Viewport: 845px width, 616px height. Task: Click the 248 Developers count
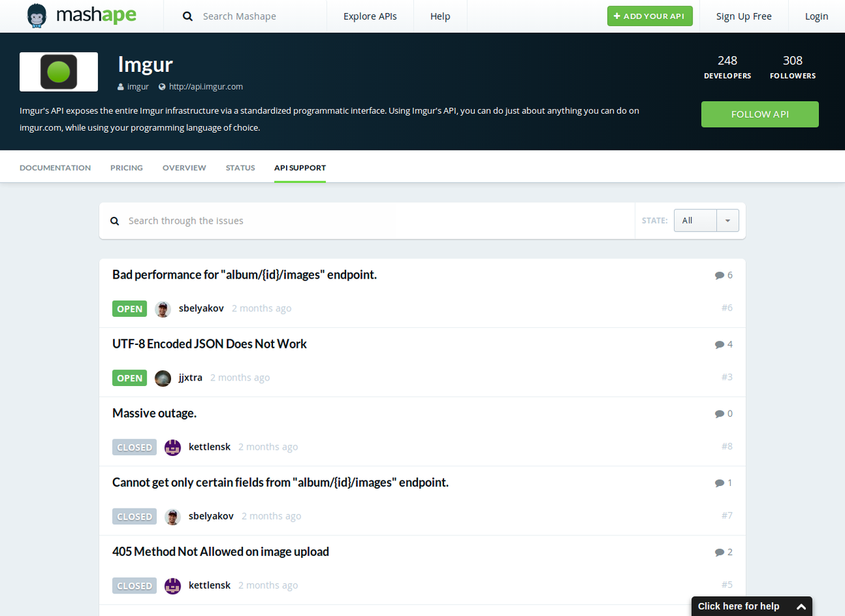click(x=727, y=67)
